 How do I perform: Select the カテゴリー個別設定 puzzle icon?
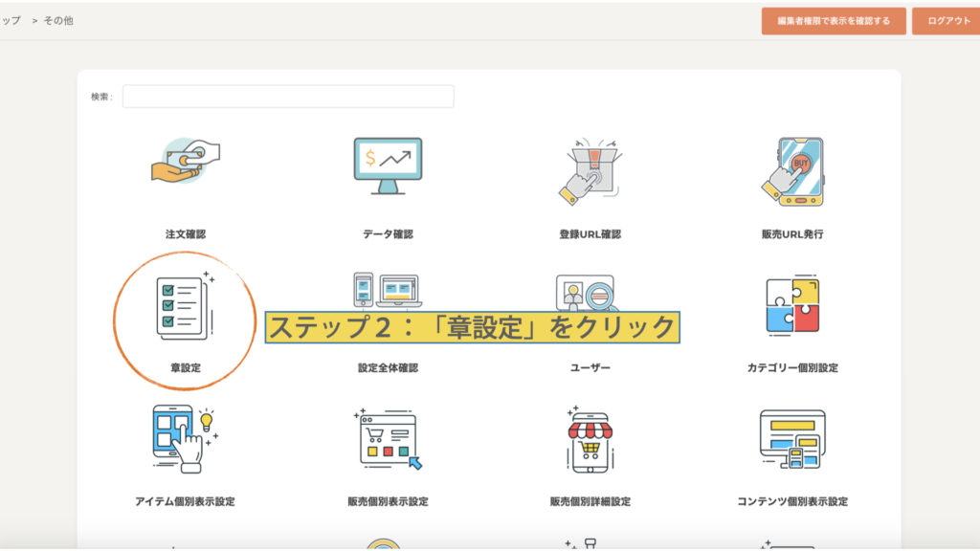click(x=792, y=304)
